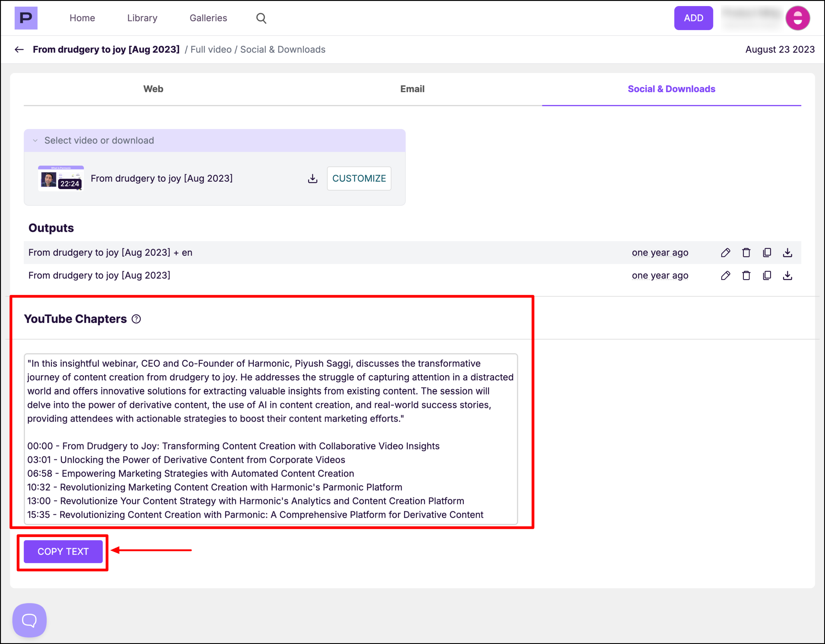Image resolution: width=825 pixels, height=644 pixels.
Task: Edit the '+ en' output with pencil icon
Action: (725, 253)
